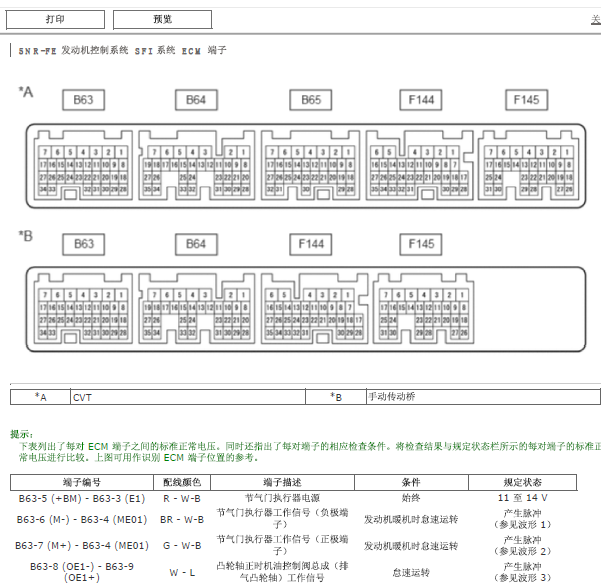Click the 'B63-5 (+BM) - B63-3 (E1)' cell
The image size is (601, 585).
click(x=82, y=498)
